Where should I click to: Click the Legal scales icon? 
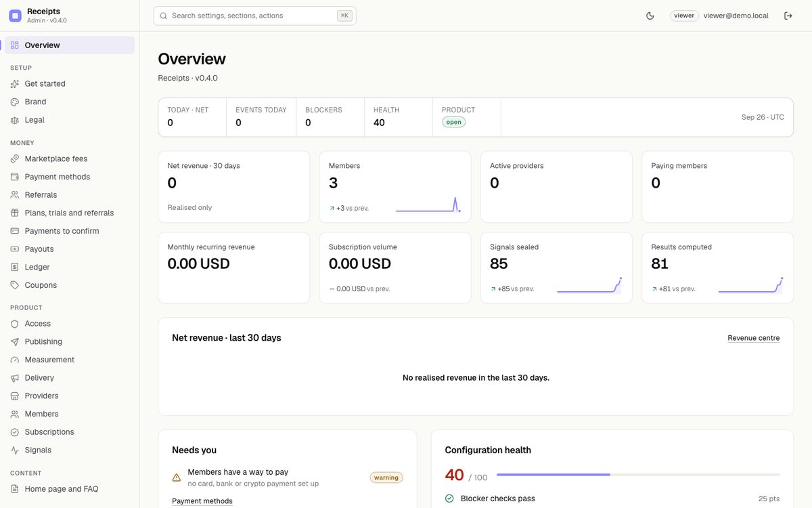[15, 120]
